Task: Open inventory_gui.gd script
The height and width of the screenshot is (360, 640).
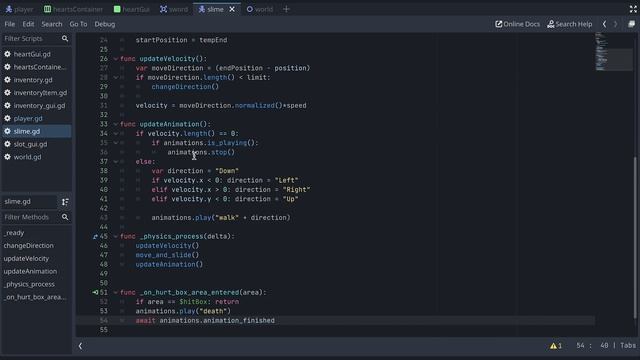Action: point(39,106)
